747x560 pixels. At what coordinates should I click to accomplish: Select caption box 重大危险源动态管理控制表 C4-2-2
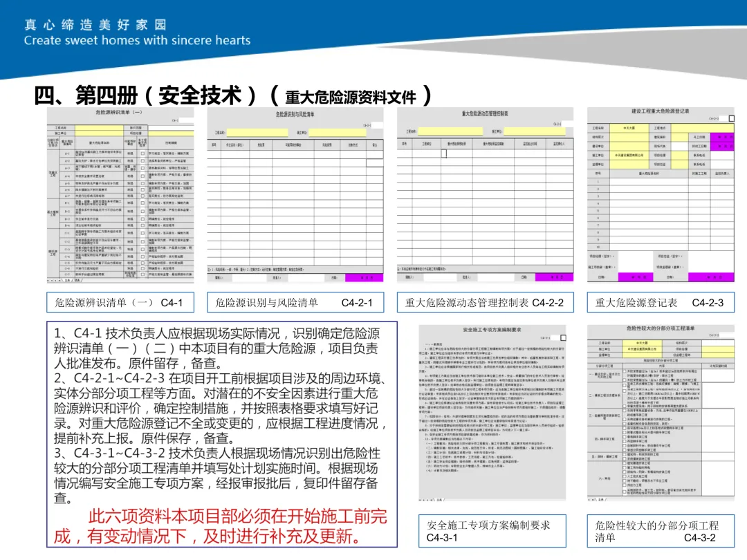coord(485,302)
